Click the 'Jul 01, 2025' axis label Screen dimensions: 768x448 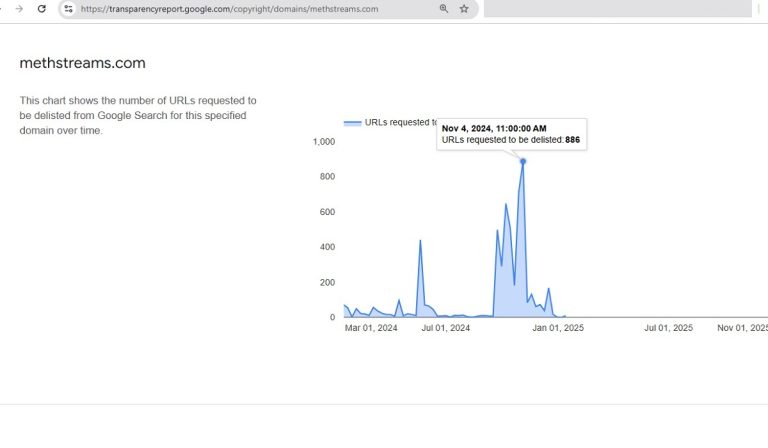[x=668, y=328]
